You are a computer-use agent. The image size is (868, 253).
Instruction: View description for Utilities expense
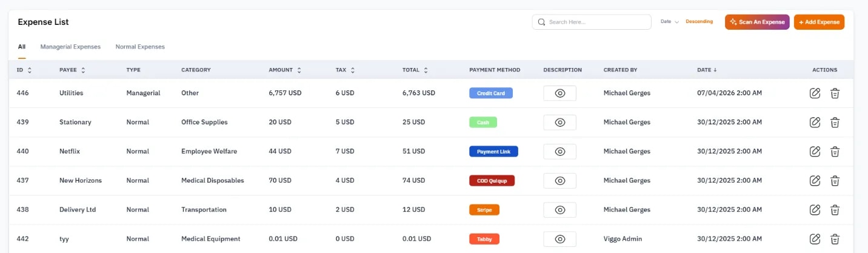559,93
